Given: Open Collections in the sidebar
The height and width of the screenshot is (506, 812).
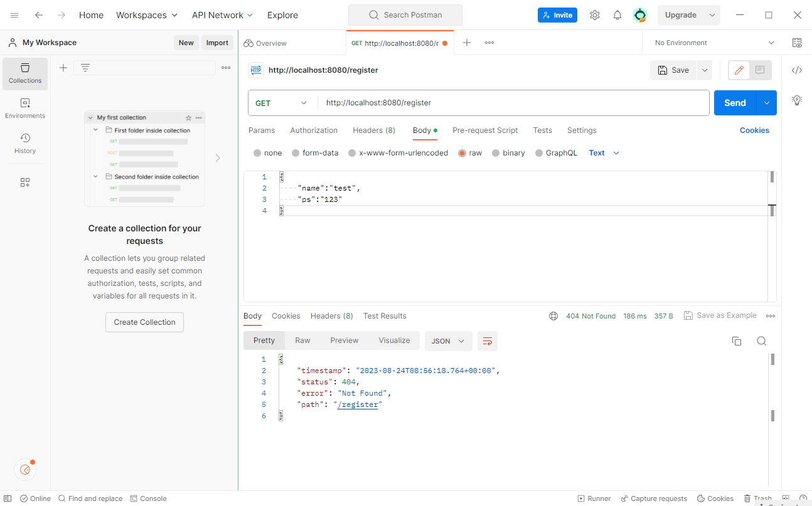Looking at the screenshot, I should (x=25, y=73).
